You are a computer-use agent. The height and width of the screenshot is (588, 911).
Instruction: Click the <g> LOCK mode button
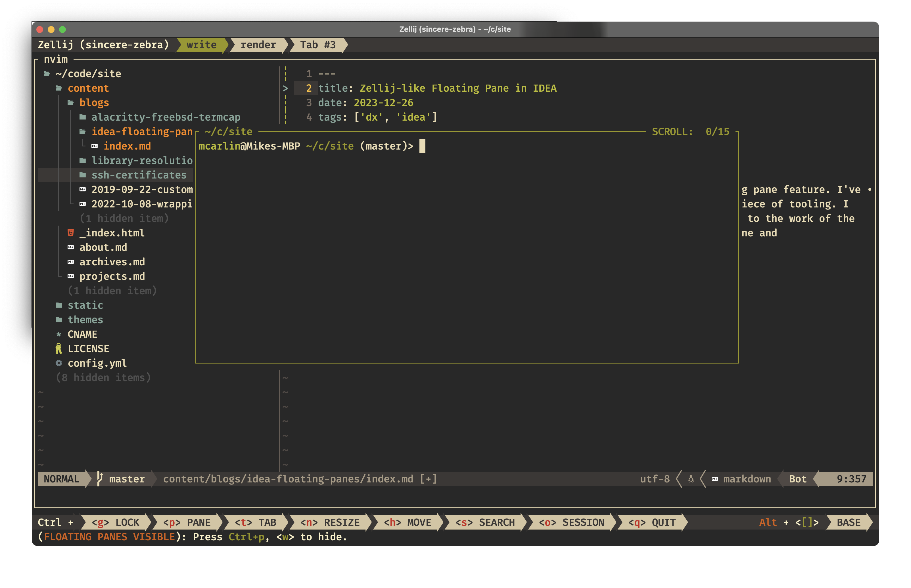coord(116,522)
